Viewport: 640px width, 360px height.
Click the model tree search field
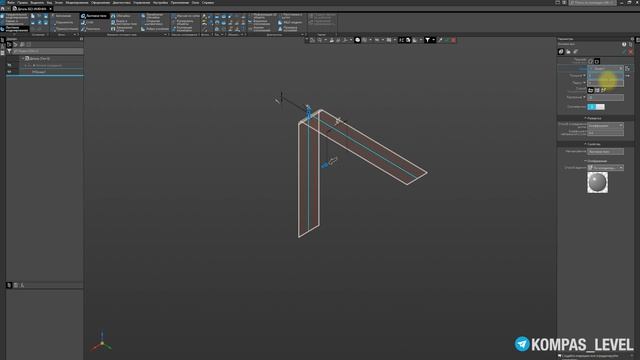(48, 51)
